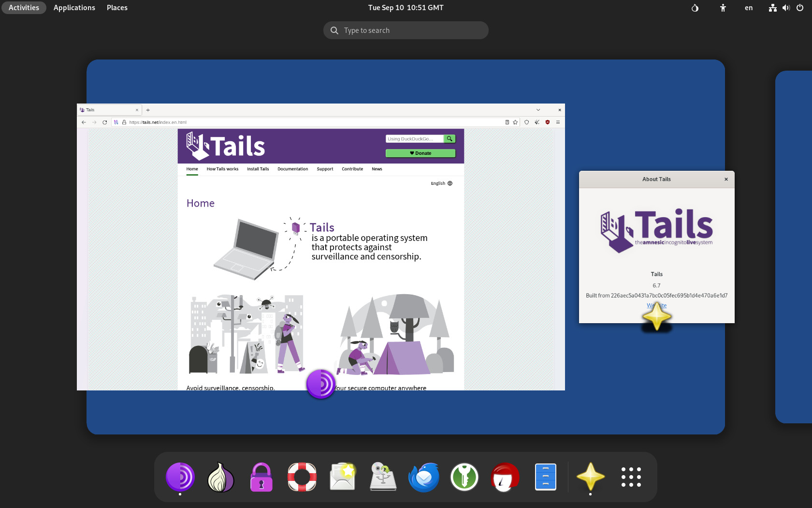
Task: Click the security shield icon in Tor Browser toolbar
Action: 527,122
